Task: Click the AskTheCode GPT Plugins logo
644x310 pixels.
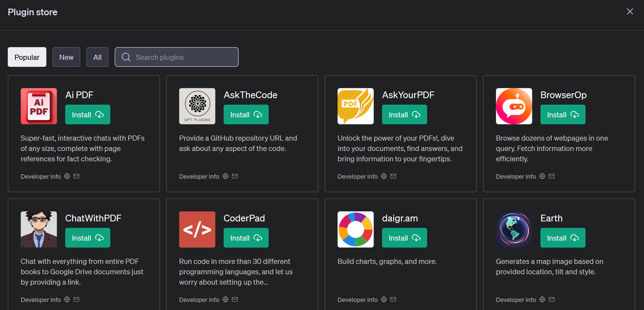Action: (x=197, y=106)
